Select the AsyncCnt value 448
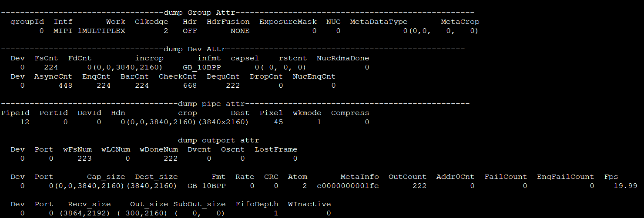Viewport: 644px width, 218px height. click(65, 86)
